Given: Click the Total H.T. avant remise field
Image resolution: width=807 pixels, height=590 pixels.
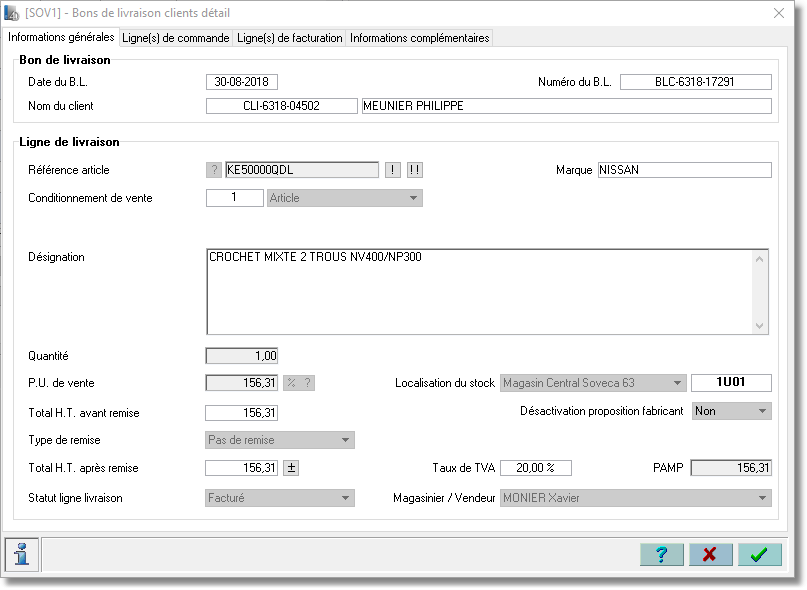Looking at the screenshot, I should pyautogui.click(x=241, y=413).
